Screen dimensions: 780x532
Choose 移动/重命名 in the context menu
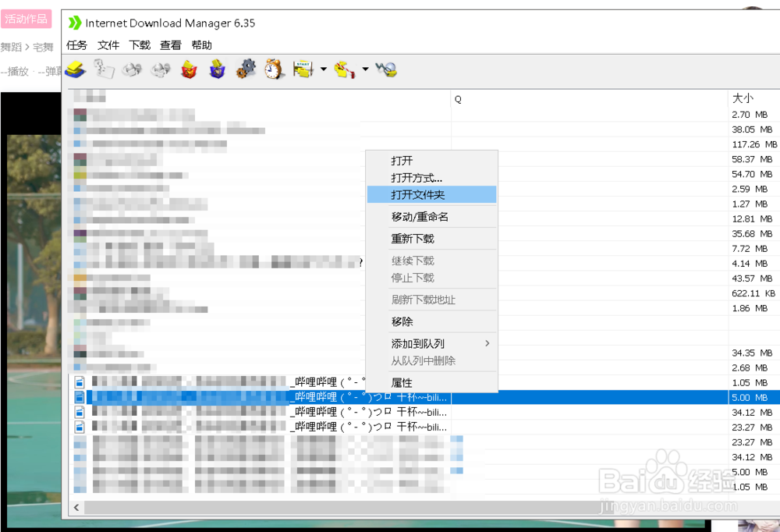pos(432,217)
